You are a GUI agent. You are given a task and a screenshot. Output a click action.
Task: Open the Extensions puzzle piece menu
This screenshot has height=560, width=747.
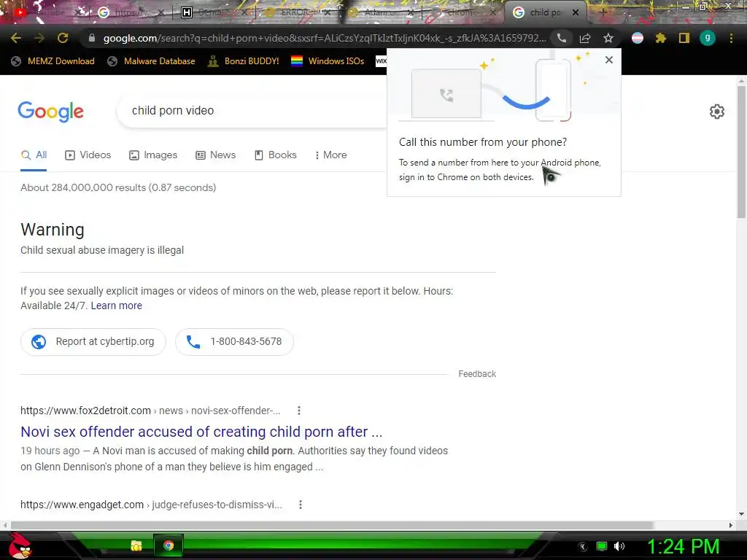pyautogui.click(x=661, y=38)
